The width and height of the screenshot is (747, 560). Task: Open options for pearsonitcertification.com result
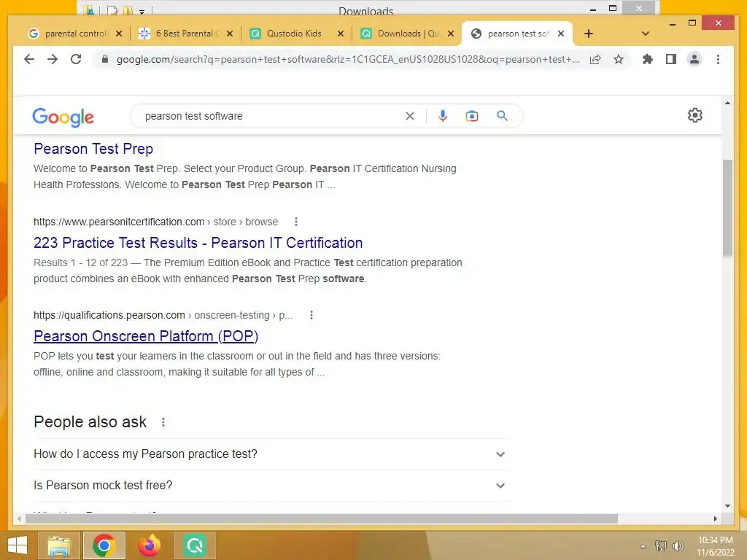[x=296, y=222]
